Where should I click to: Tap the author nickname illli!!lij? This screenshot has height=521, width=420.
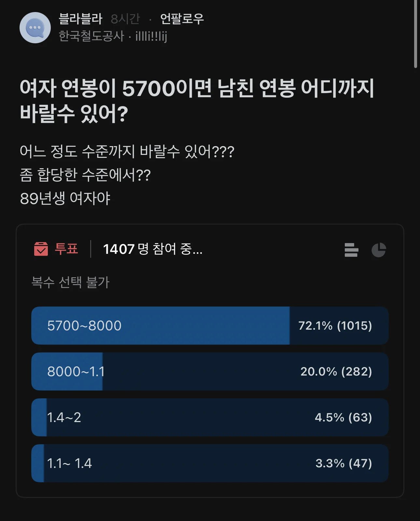tap(151, 36)
